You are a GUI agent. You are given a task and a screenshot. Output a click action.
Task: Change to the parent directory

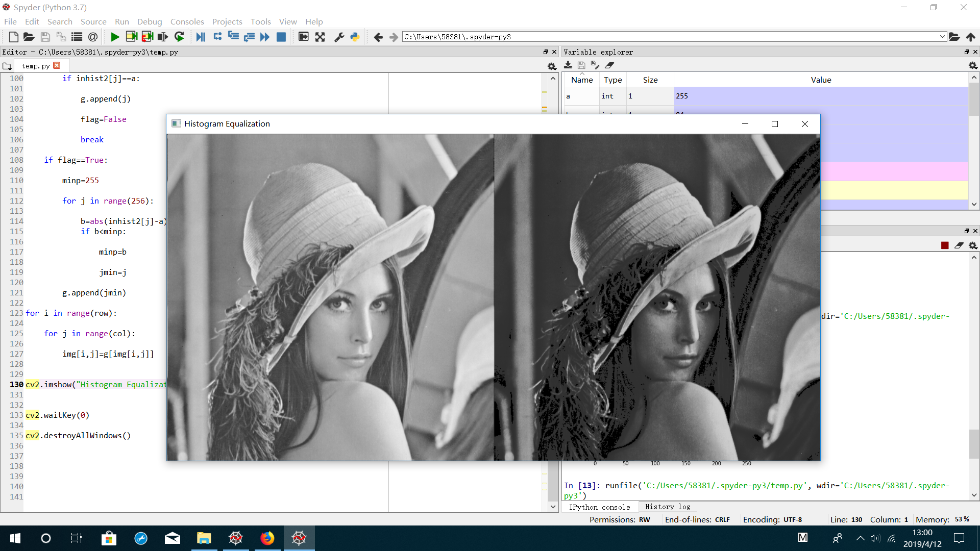point(970,37)
